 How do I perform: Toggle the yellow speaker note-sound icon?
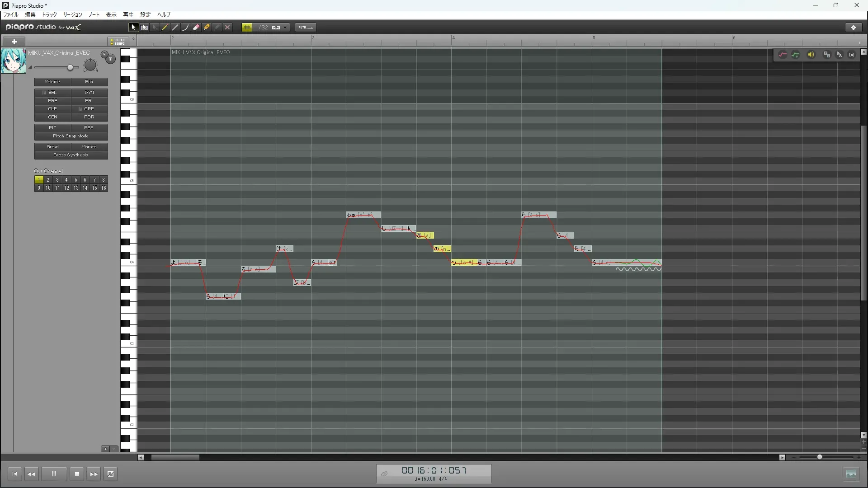[811, 55]
